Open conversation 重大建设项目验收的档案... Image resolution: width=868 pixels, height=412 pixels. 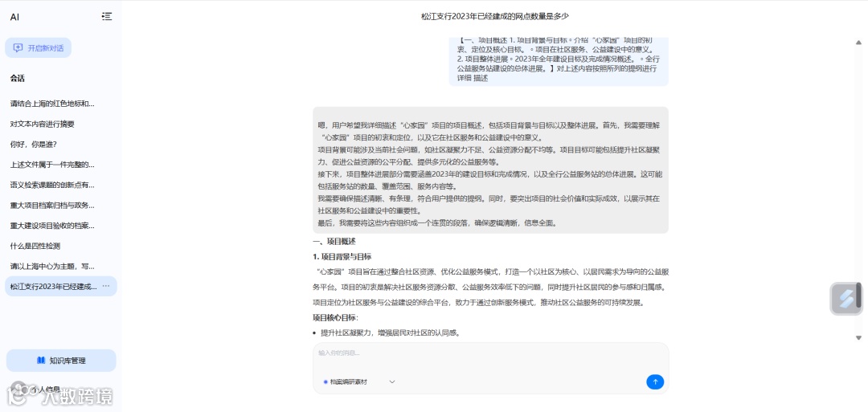pyautogui.click(x=52, y=226)
